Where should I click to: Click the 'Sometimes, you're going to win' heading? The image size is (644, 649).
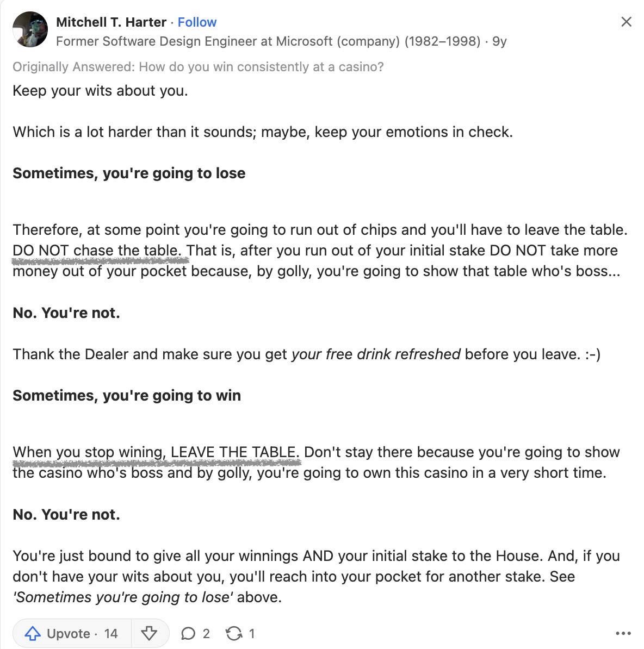point(127,395)
